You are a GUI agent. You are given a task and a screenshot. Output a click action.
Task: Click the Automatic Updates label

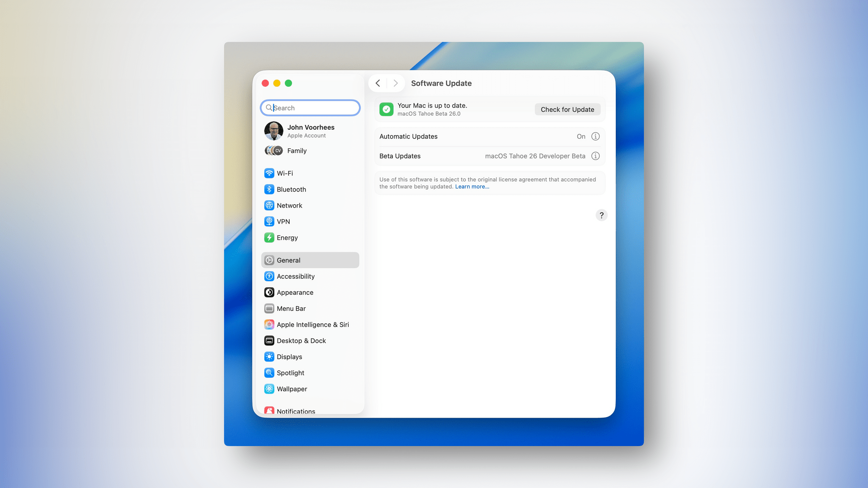(409, 136)
